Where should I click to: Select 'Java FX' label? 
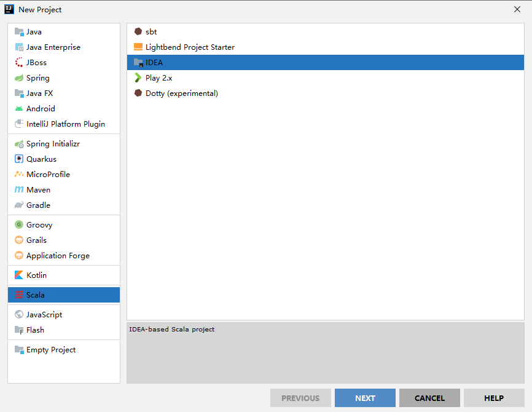(x=40, y=93)
